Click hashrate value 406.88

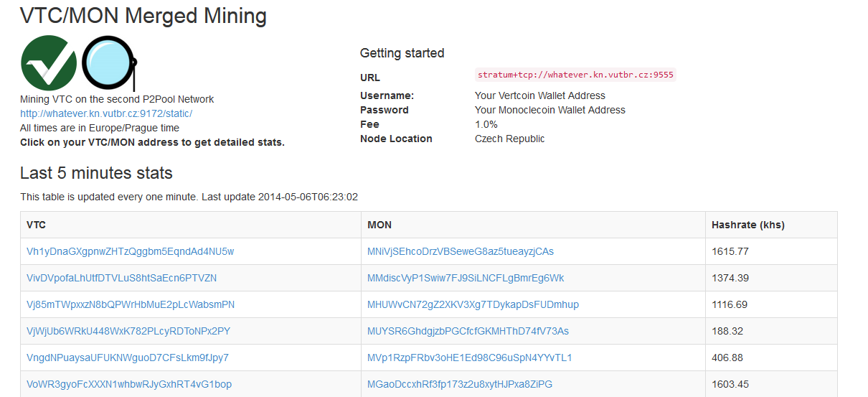click(727, 358)
